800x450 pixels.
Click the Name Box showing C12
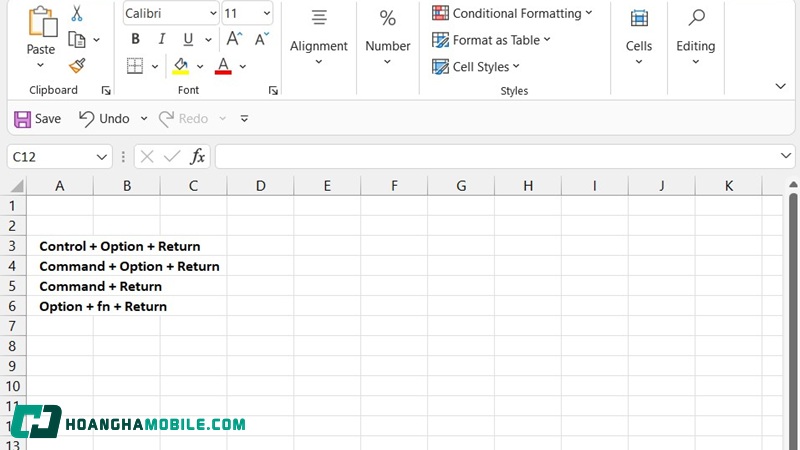tap(51, 157)
